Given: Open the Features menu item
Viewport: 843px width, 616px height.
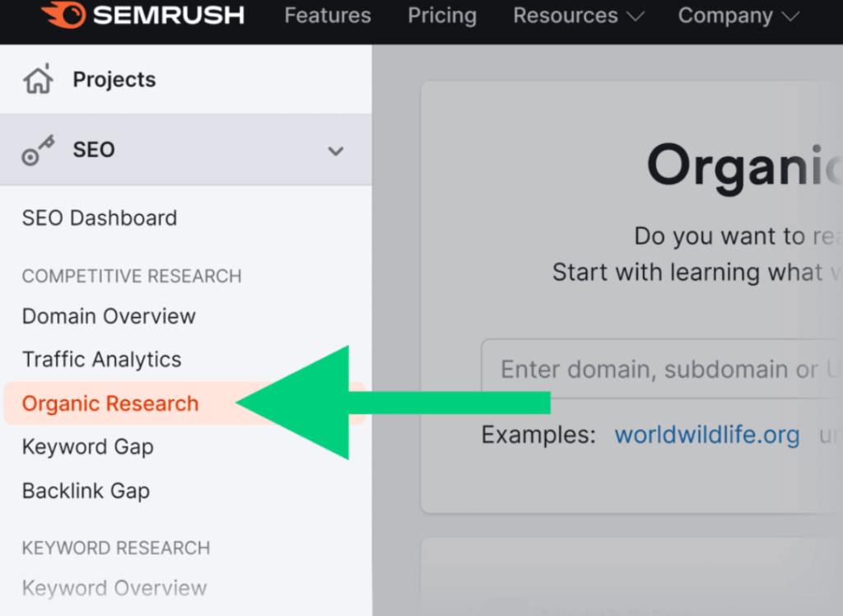Looking at the screenshot, I should [328, 16].
